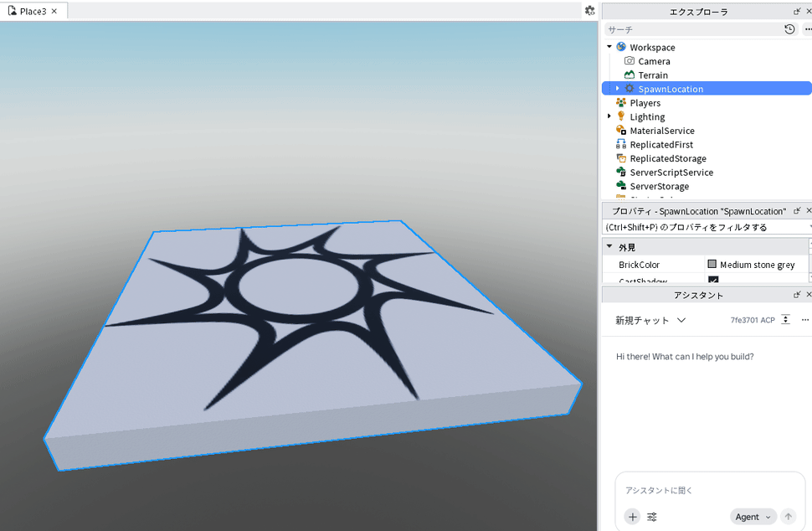Click the MaterialService icon
The image size is (812, 531).
tap(621, 131)
